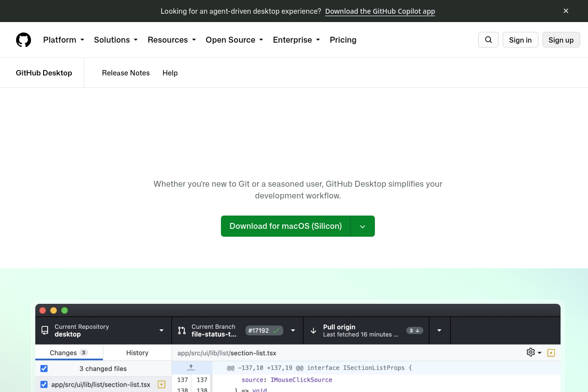The height and width of the screenshot is (392, 588).
Task: Click Download for macOS (Silicon)
Action: (286, 226)
